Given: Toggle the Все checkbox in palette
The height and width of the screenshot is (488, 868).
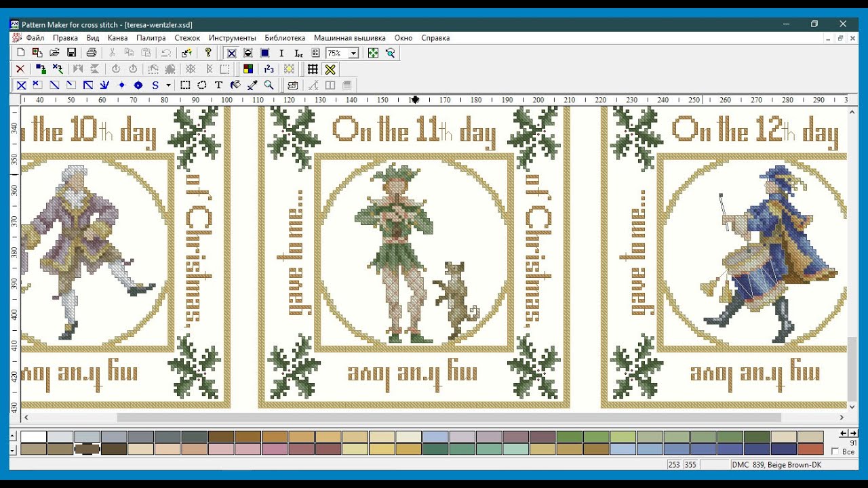Looking at the screenshot, I should 835,452.
